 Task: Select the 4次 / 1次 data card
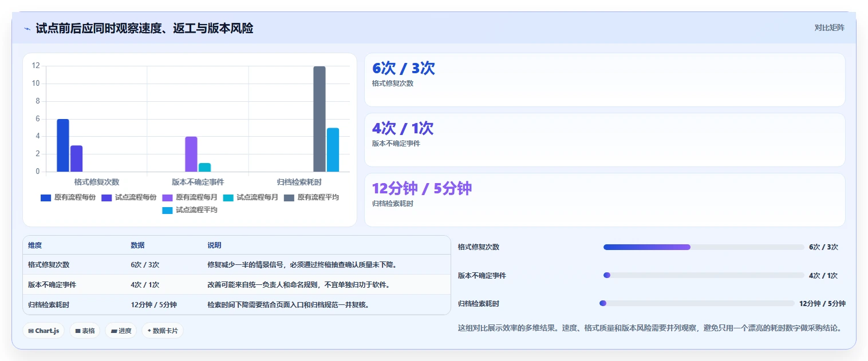coord(605,140)
